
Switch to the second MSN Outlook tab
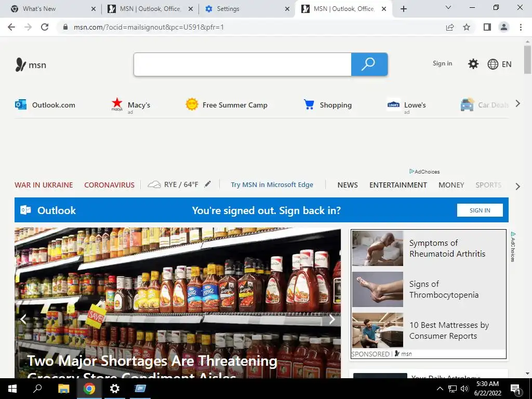[343, 9]
